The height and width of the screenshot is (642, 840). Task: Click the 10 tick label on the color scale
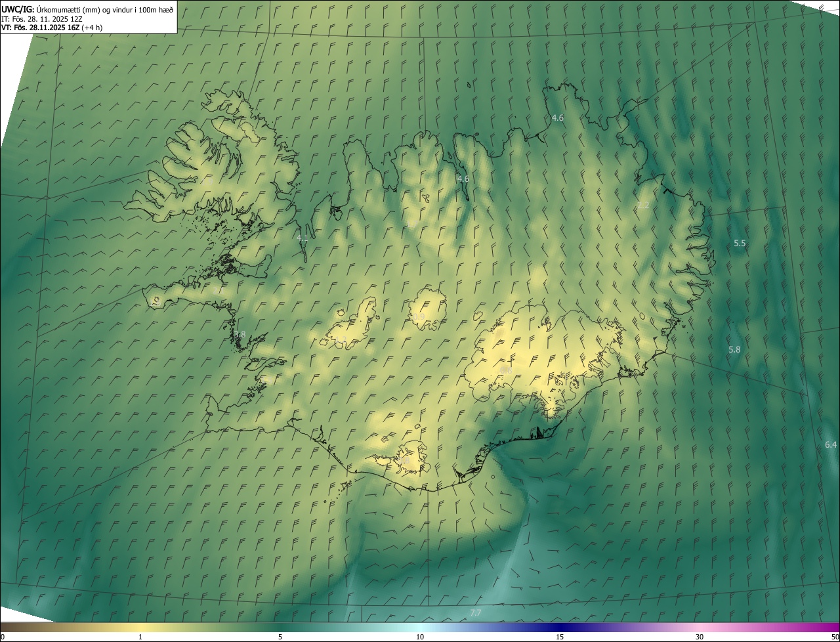(x=420, y=637)
